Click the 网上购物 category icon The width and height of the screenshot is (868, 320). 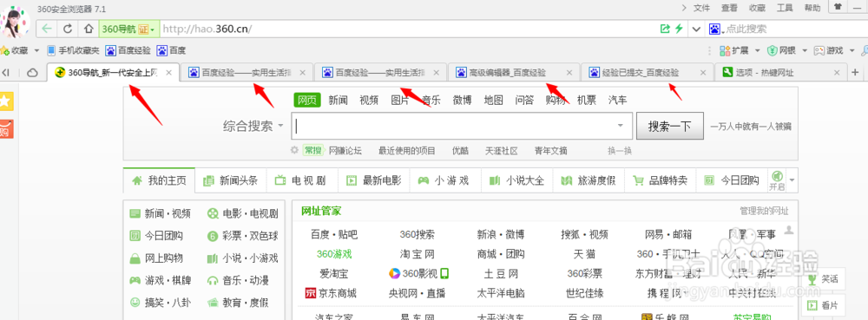pyautogui.click(x=135, y=258)
